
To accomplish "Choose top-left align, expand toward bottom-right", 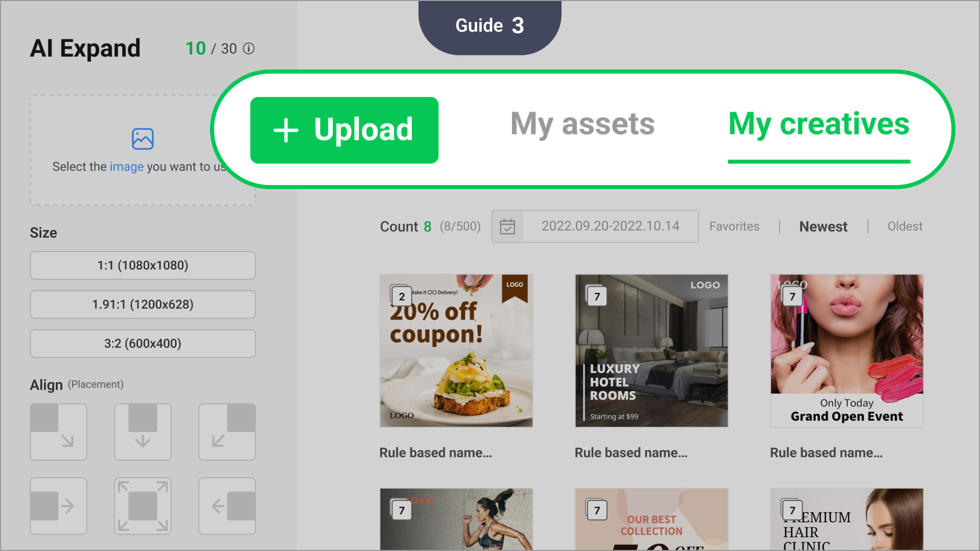I will tap(58, 432).
